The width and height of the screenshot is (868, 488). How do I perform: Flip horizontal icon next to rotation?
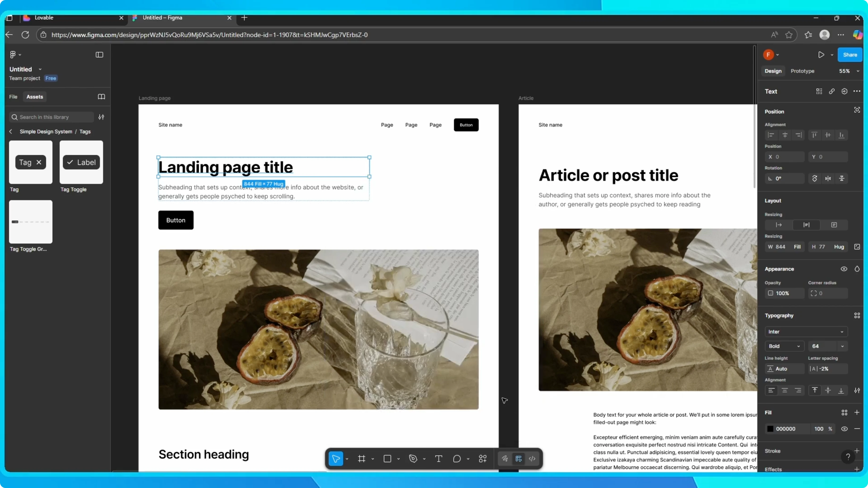[x=828, y=178]
